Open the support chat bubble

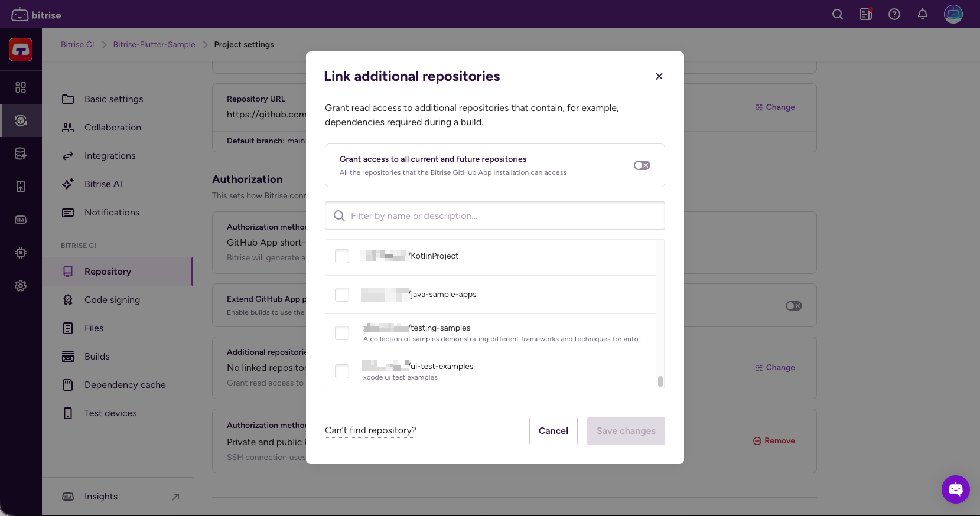(x=956, y=489)
